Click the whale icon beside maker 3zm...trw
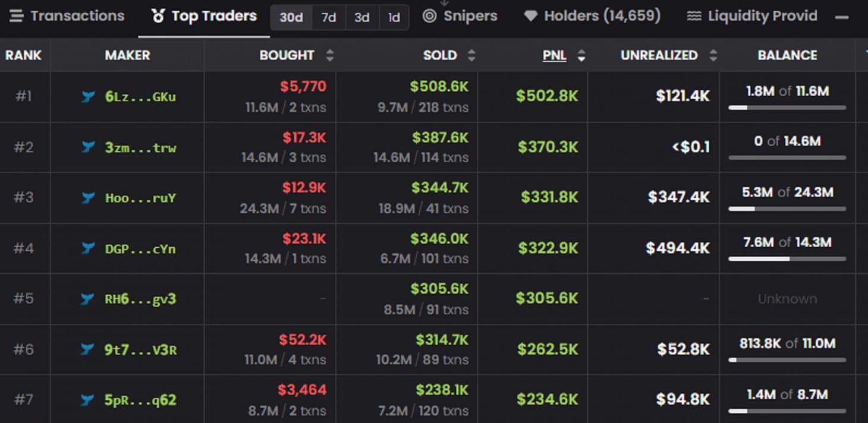Screen dimensions: 868x423 point(88,147)
